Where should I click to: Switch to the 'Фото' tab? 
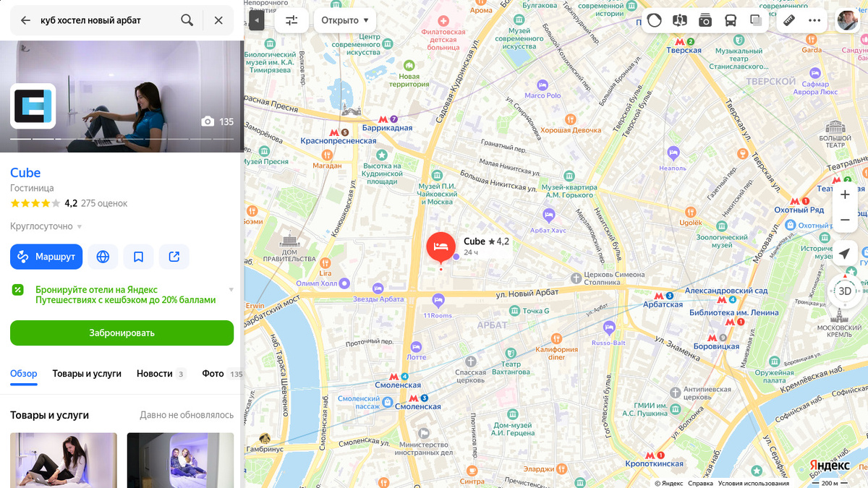click(222, 374)
